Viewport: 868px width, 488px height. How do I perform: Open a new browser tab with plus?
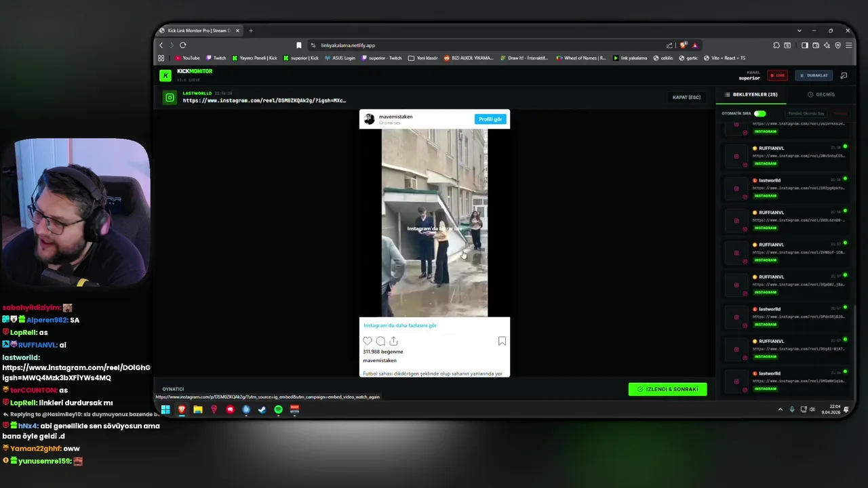tap(251, 30)
